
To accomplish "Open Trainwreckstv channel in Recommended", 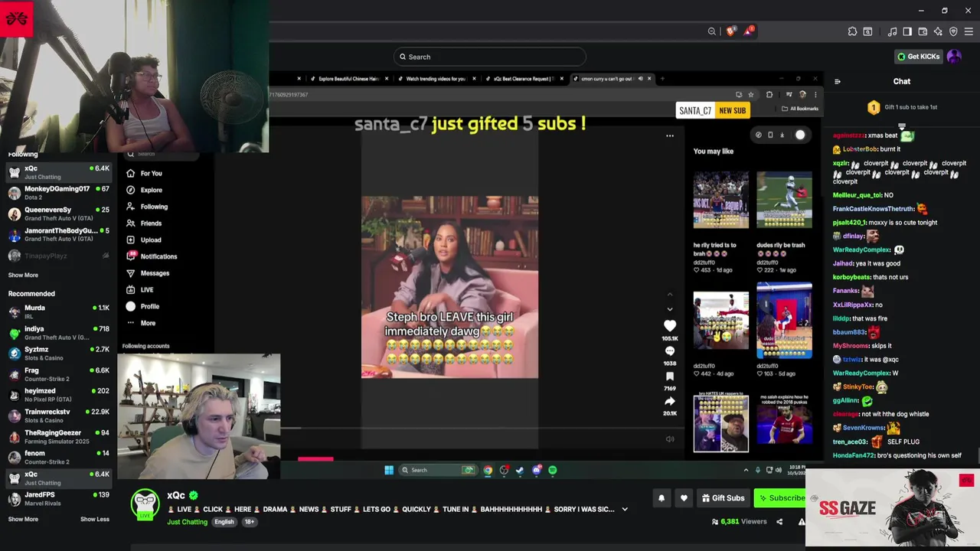I will [58, 416].
